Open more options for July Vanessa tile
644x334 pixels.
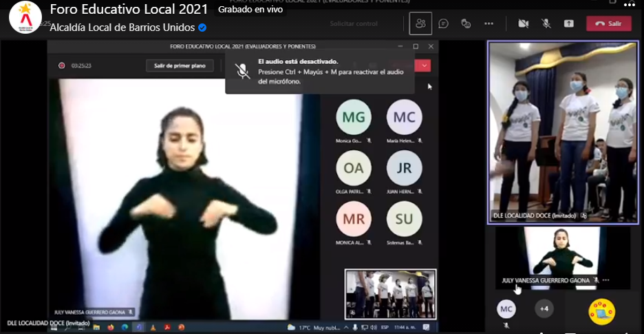pos(606,280)
